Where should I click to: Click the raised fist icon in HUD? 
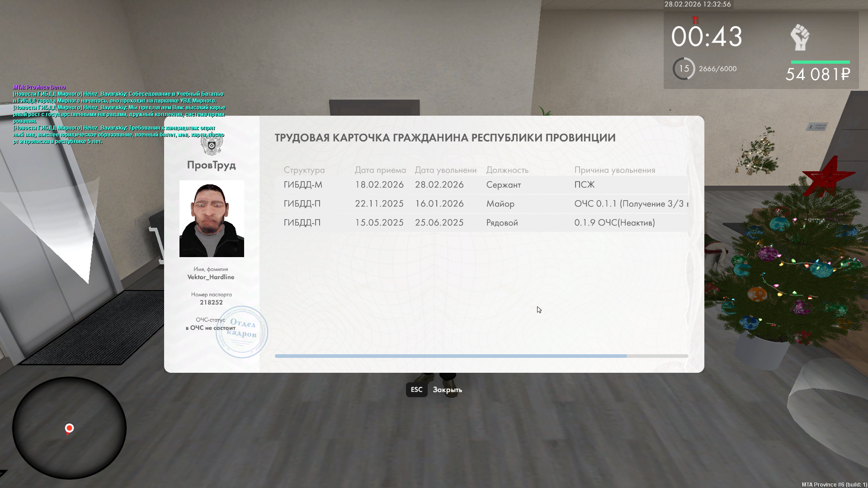(x=800, y=38)
